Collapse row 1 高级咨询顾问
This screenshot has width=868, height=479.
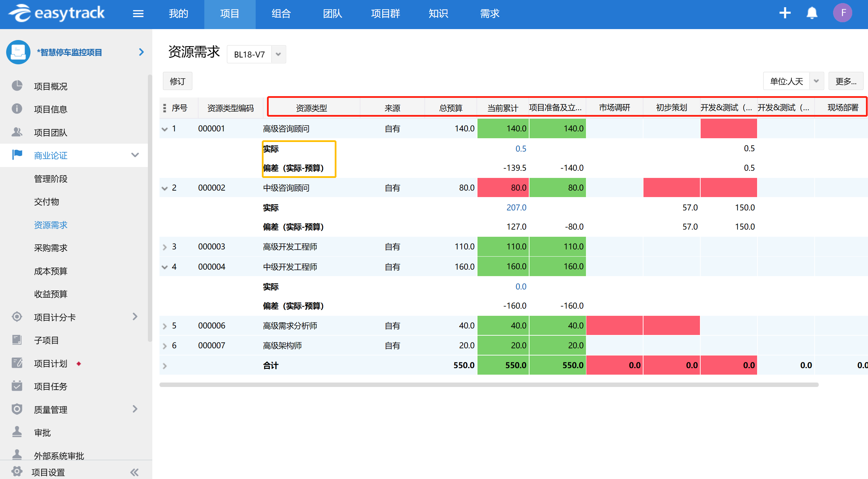tap(165, 129)
